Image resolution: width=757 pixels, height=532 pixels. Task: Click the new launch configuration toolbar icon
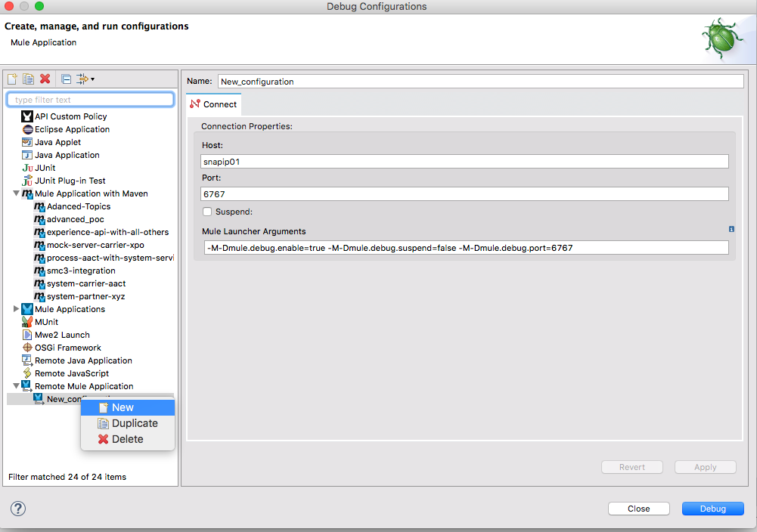pyautogui.click(x=12, y=79)
